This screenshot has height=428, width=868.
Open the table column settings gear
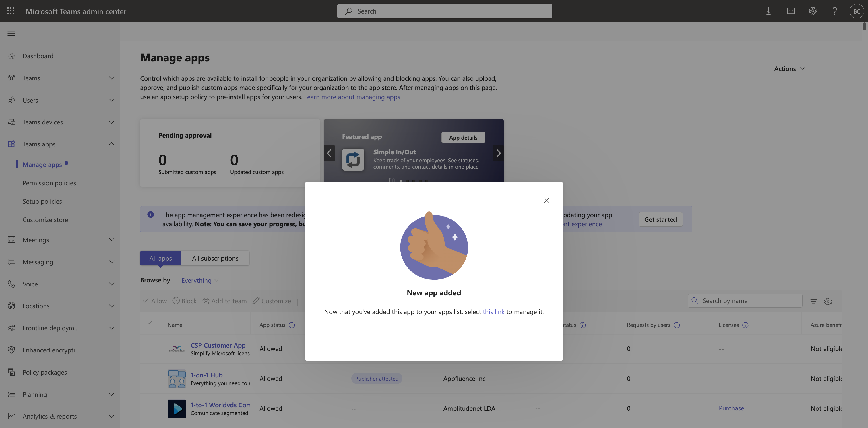828,301
